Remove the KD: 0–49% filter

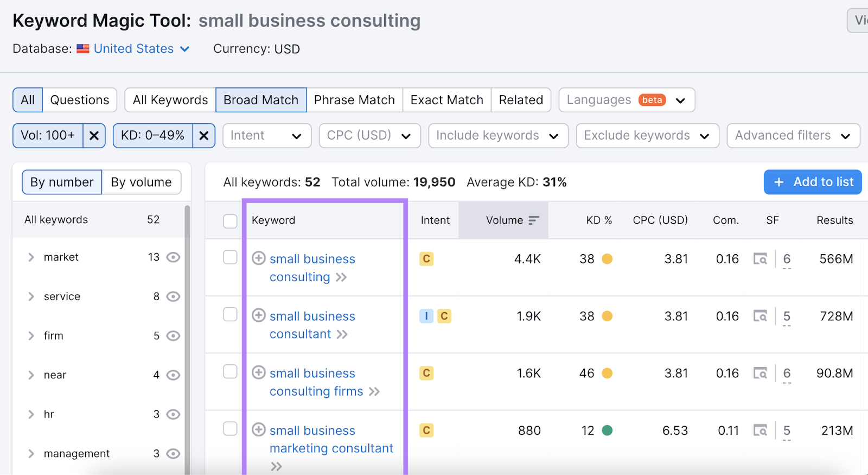[x=204, y=136]
